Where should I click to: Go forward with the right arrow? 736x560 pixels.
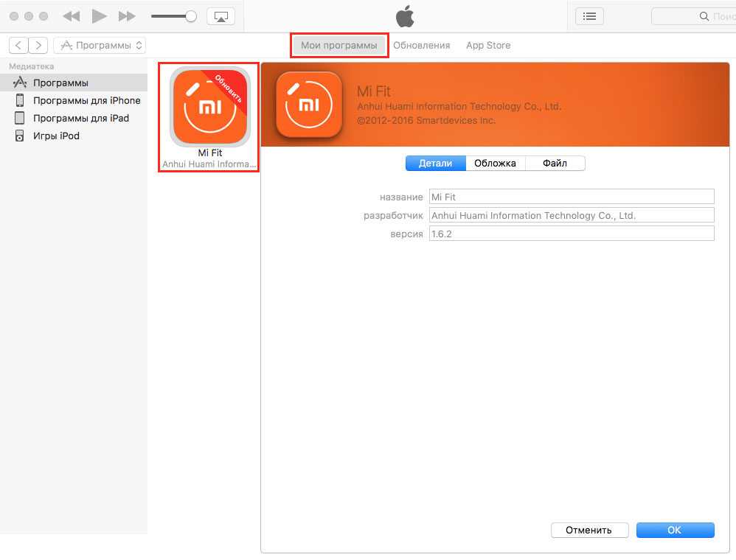[x=38, y=46]
